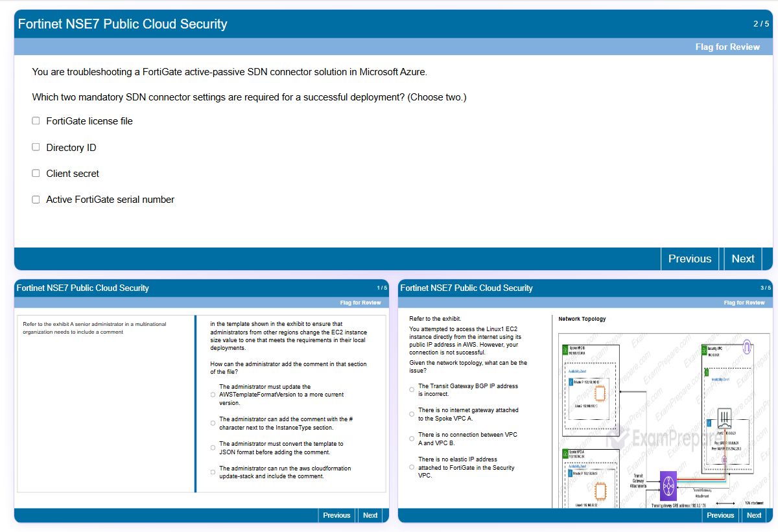The height and width of the screenshot is (532, 778).
Task: Tick the Directory ID checkbox
Action: pos(36,147)
